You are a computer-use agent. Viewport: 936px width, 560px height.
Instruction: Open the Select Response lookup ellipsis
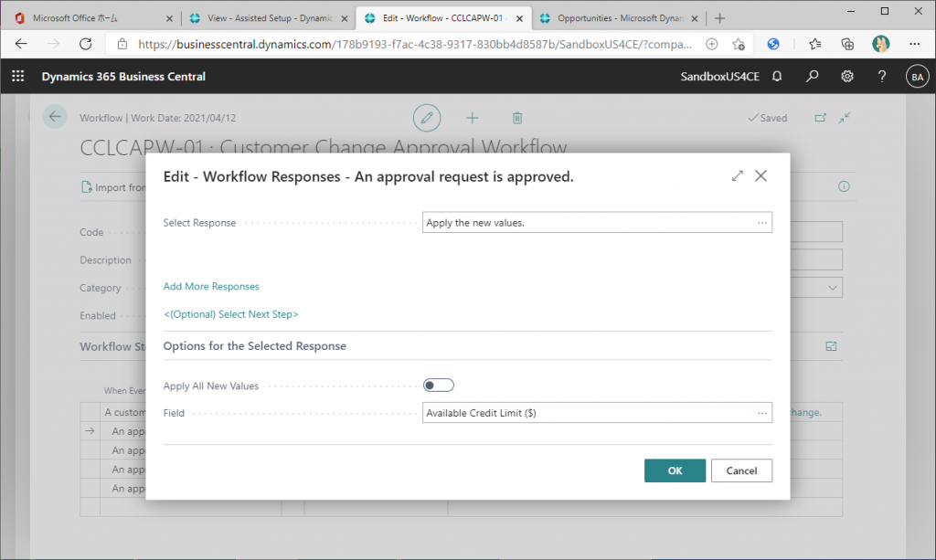point(762,223)
